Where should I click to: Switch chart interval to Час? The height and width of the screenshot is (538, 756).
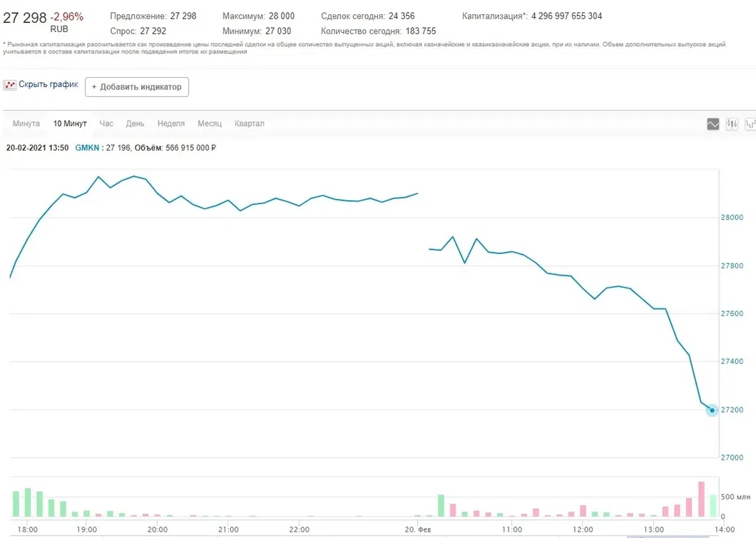click(106, 123)
